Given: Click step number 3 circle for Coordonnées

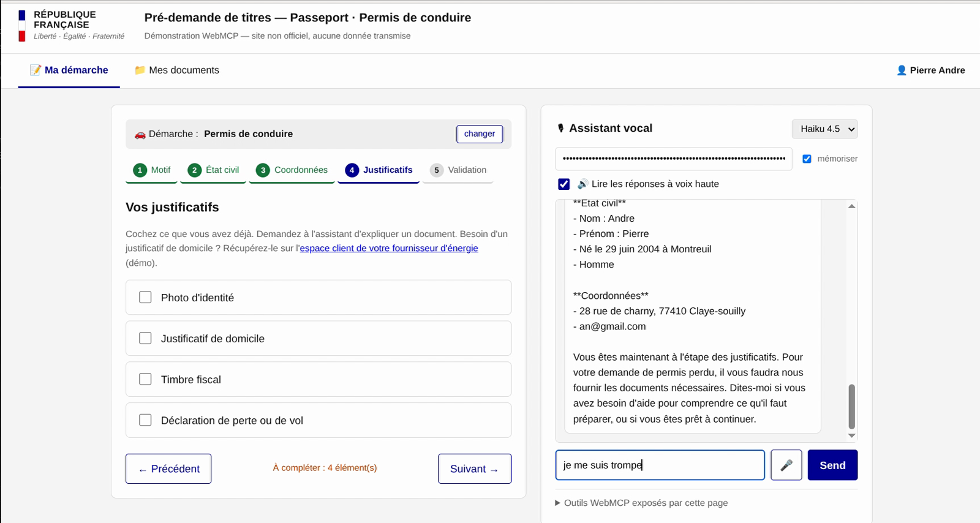Looking at the screenshot, I should point(263,170).
